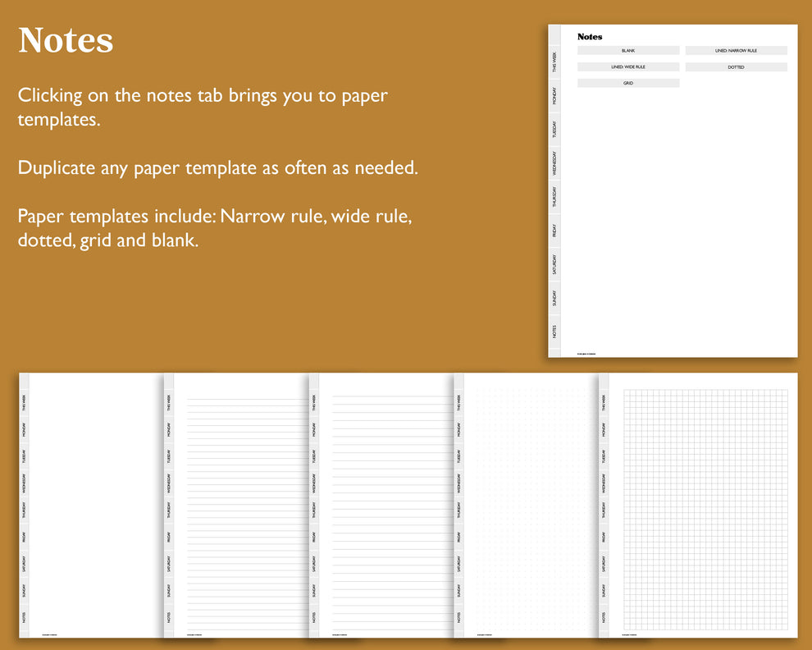Switch to the FRIDAY tab
This screenshot has width=812, height=650.
point(554,231)
